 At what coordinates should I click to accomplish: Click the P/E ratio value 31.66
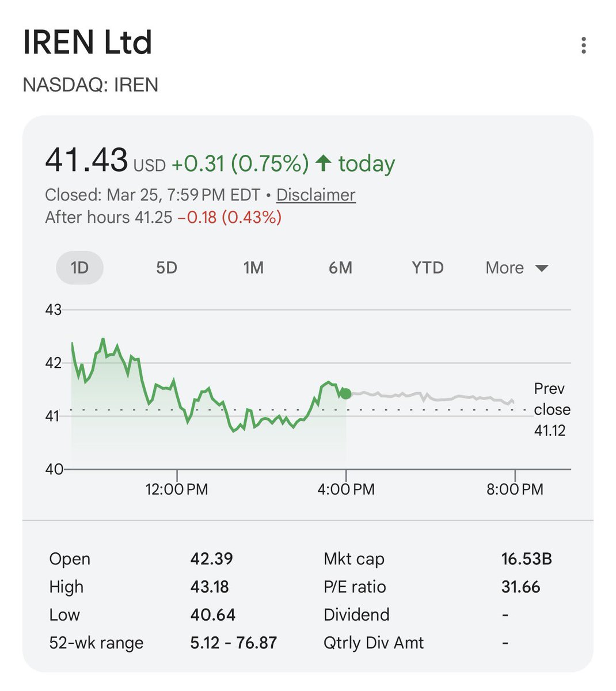(x=521, y=587)
